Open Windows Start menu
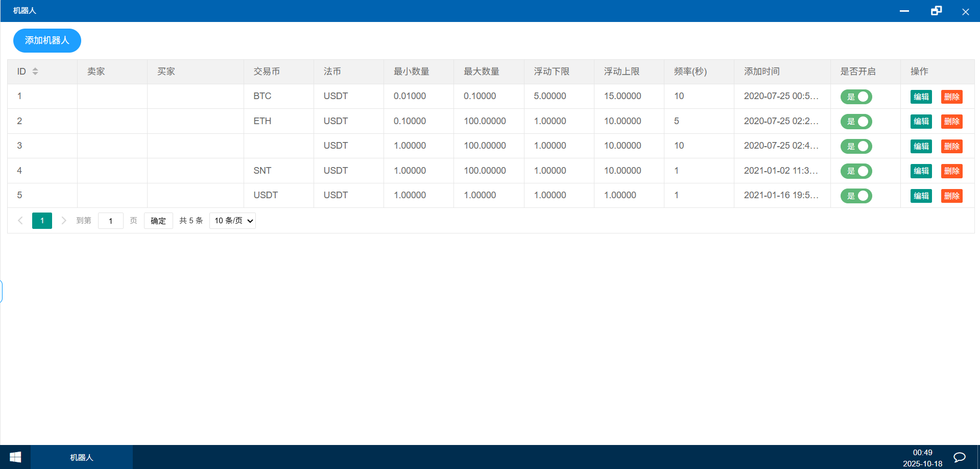Screen dimensions: 980x469 (x=15, y=457)
